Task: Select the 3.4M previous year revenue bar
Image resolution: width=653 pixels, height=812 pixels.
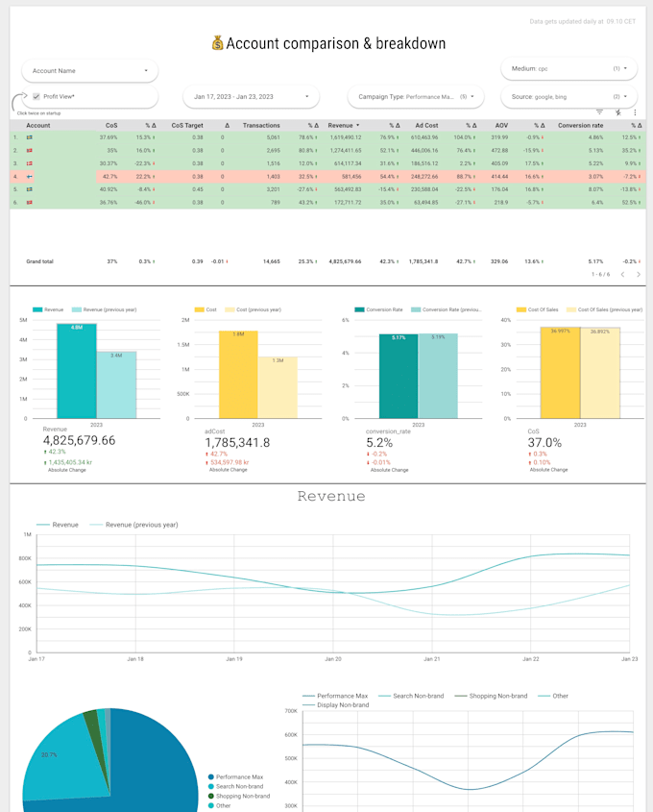Action: coord(116,384)
